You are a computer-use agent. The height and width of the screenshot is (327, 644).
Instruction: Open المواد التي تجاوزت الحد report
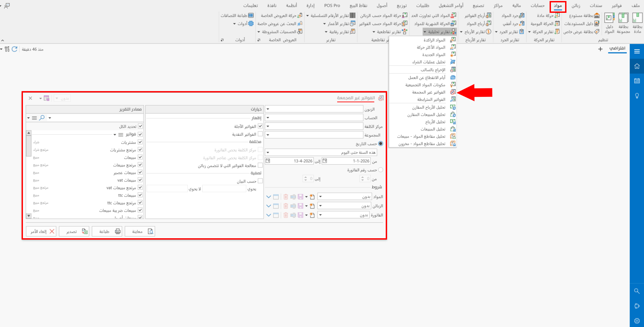point(434,16)
